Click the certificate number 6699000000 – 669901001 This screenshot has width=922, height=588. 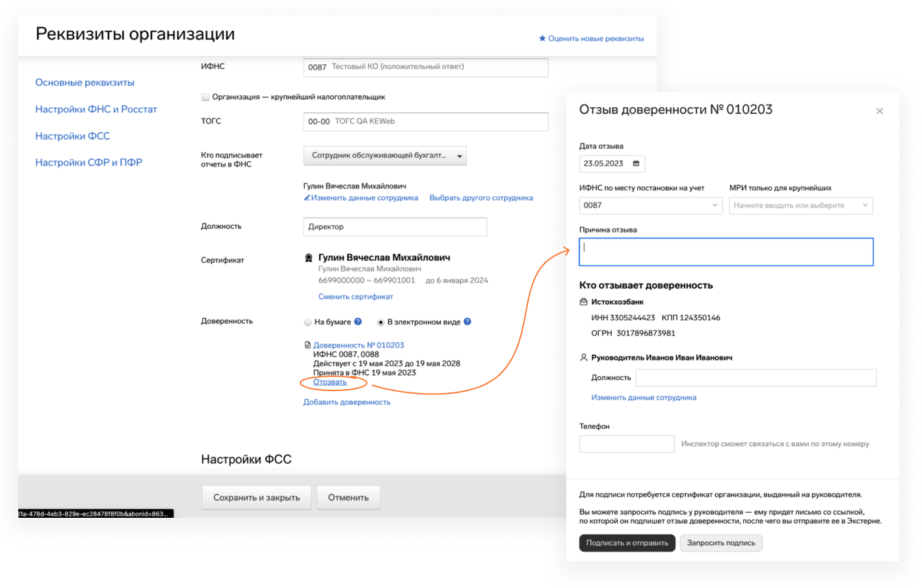367,281
